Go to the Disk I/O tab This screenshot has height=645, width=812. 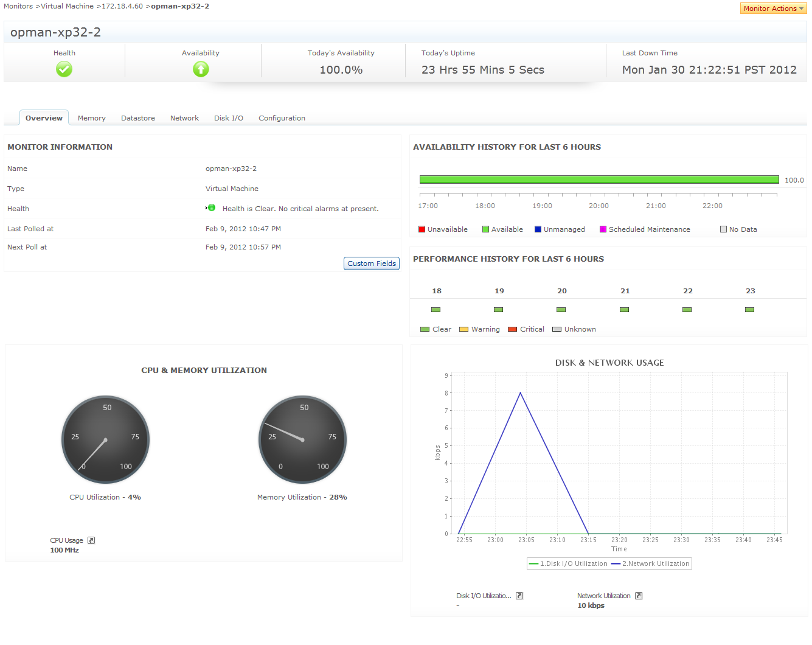(x=229, y=118)
